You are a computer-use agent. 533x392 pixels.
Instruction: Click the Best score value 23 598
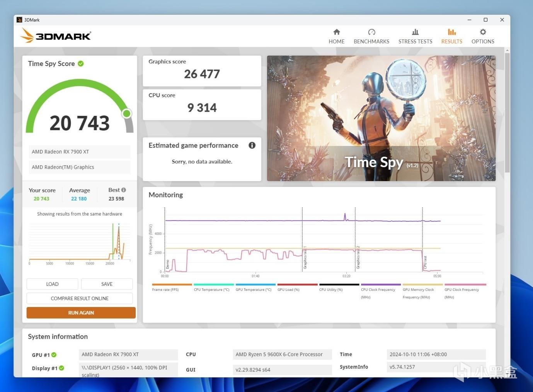116,199
